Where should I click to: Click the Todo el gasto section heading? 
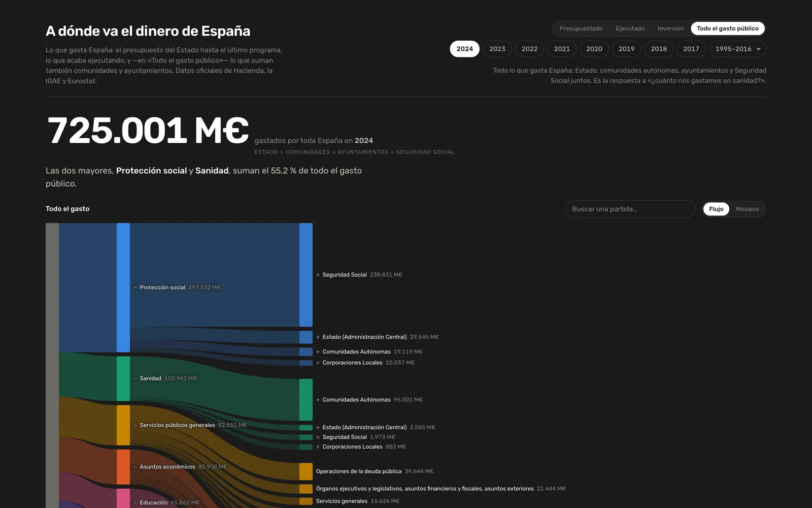[67, 209]
